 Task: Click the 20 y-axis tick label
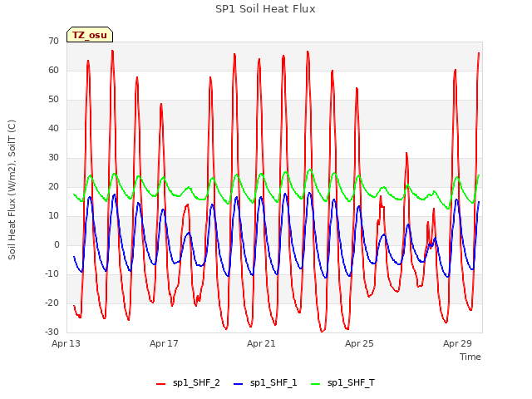coord(53,186)
